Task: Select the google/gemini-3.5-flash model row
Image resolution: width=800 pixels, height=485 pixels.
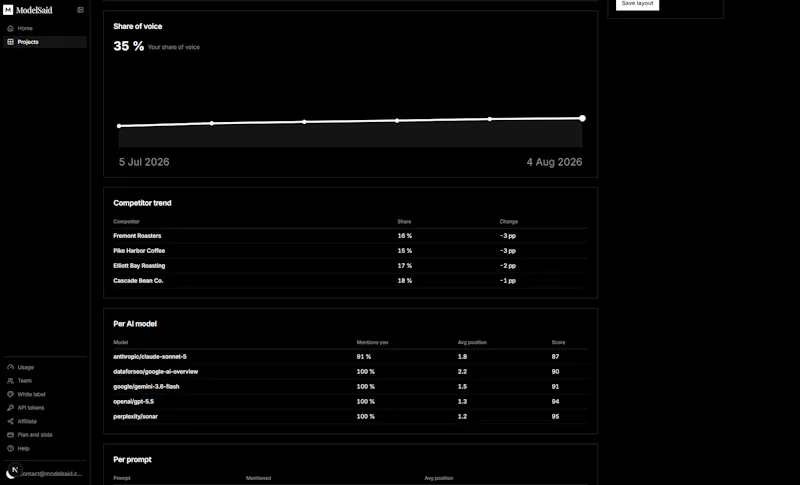Action: coord(350,387)
